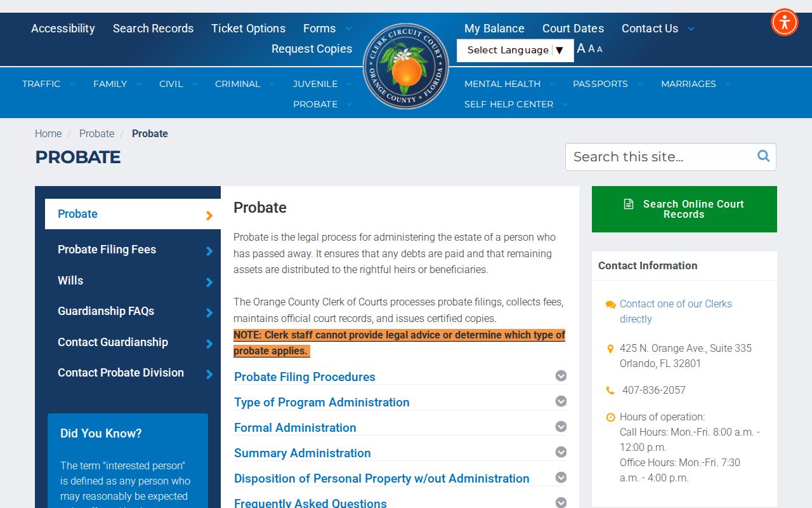Screen dimensions: 812x508
Task: Go to the Court Dates page
Action: (x=573, y=29)
